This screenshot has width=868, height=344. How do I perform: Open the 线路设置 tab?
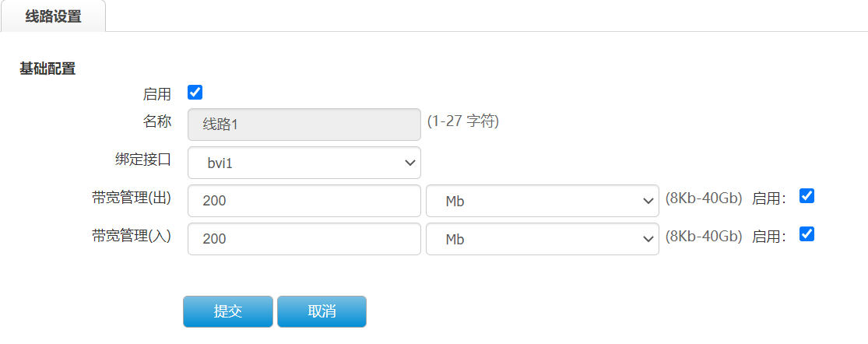pyautogui.click(x=53, y=16)
